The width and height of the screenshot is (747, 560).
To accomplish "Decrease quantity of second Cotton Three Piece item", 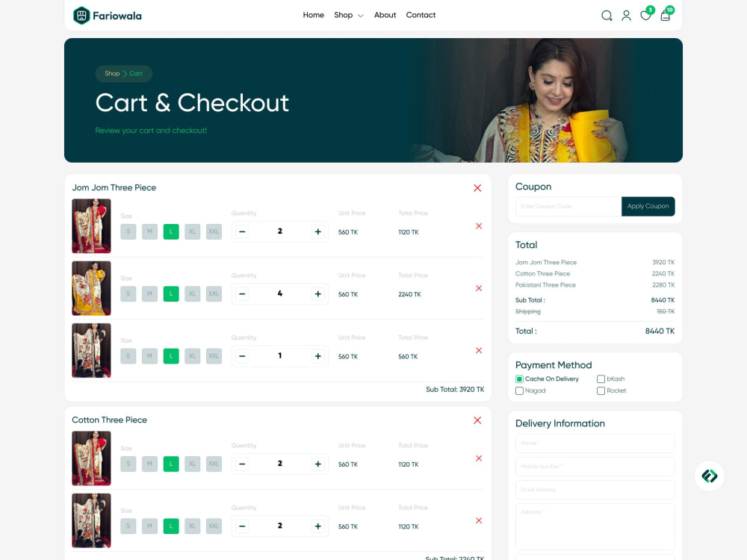I will (242, 526).
